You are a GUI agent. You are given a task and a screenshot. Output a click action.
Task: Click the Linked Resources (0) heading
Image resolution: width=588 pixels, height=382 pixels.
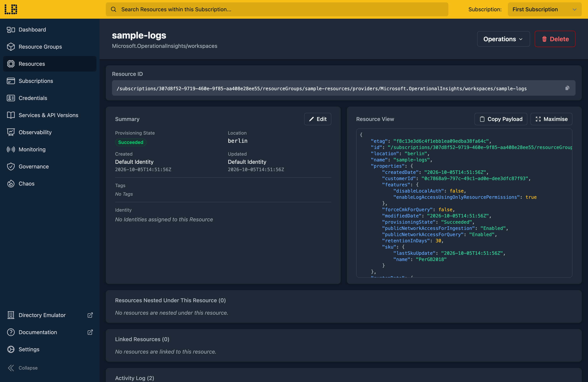click(142, 339)
